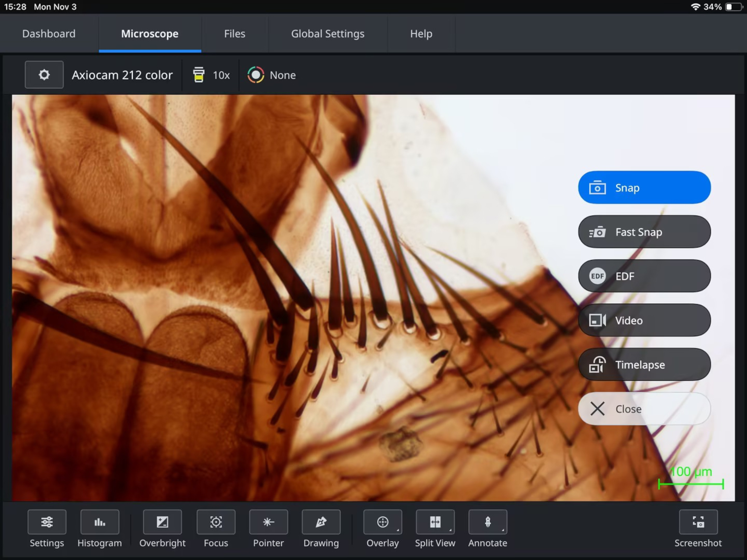Select the Drawing tool
The image size is (747, 560).
pos(321,522)
